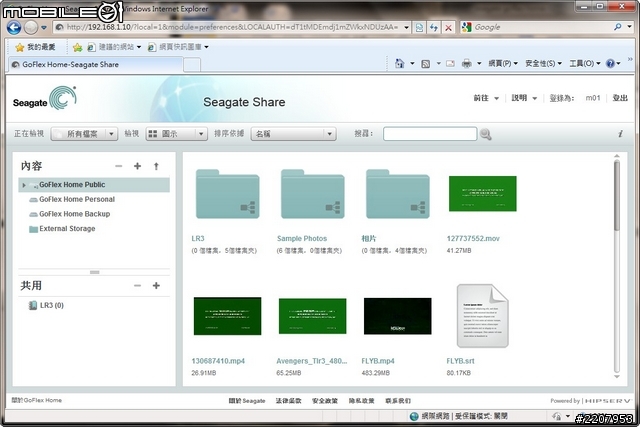Click the Seagate logo

44,98
